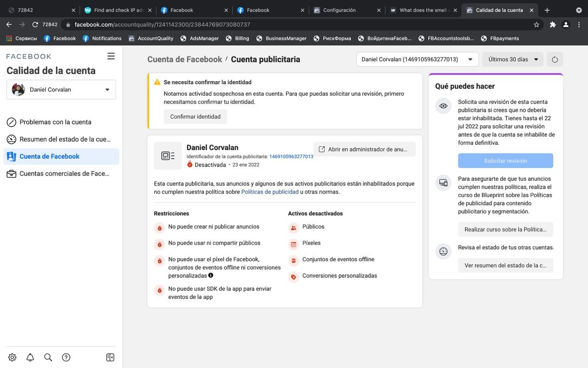Click 'No puede usar ni compartir públicos' restriction
Image resolution: width=588 pixels, height=368 pixels.
(x=214, y=243)
